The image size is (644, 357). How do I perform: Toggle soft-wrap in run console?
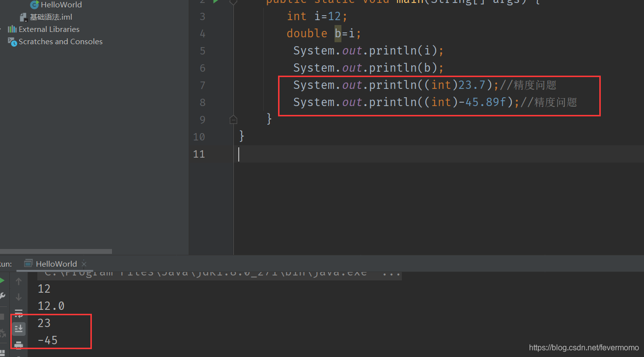pos(19,313)
